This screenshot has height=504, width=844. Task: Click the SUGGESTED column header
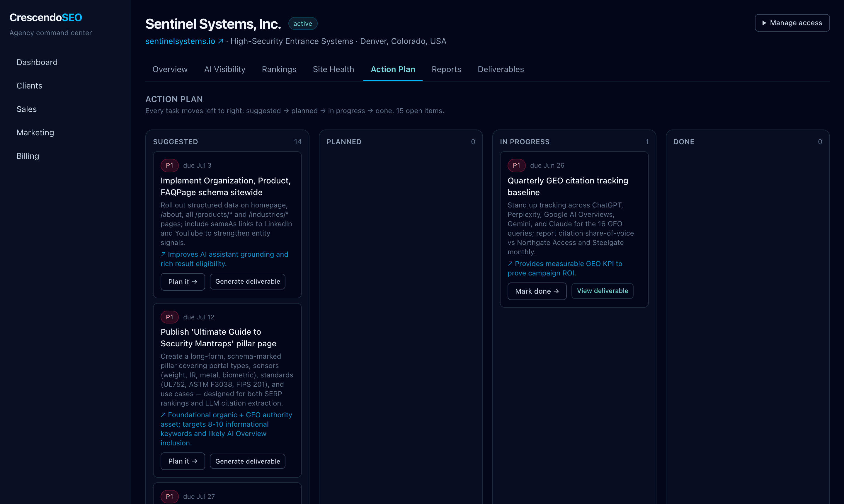coord(175,142)
